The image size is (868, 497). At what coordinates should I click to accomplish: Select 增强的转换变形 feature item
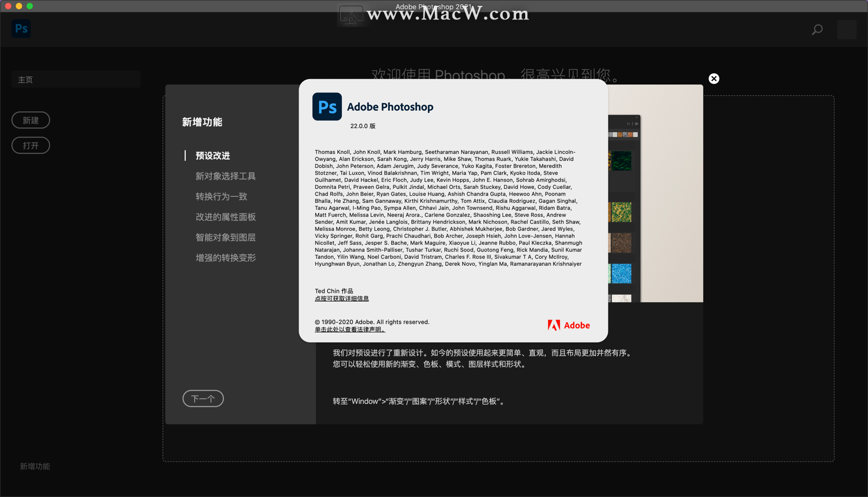click(225, 258)
